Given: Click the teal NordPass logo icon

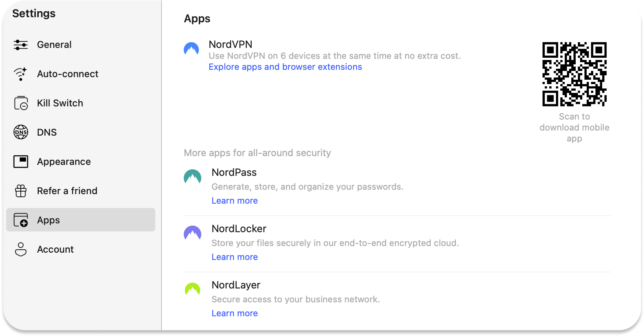Looking at the screenshot, I should [x=193, y=177].
